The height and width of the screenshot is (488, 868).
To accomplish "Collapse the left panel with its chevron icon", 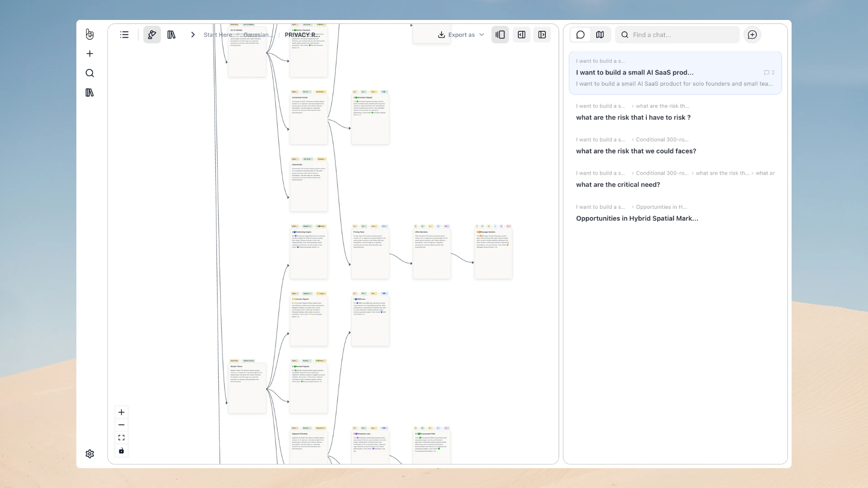I will pyautogui.click(x=521, y=34).
